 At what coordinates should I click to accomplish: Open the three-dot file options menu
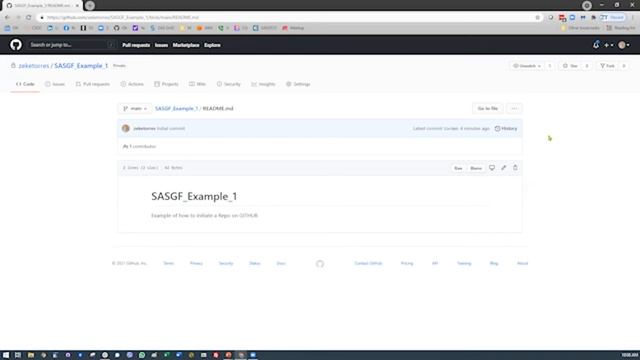[x=514, y=109]
